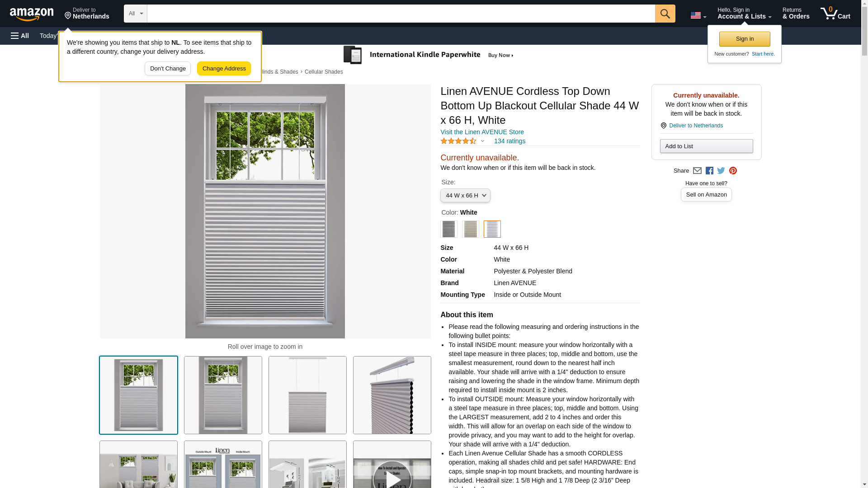Expand the star rating breakdown popover
This screenshot has height=488, width=868.
482,141
